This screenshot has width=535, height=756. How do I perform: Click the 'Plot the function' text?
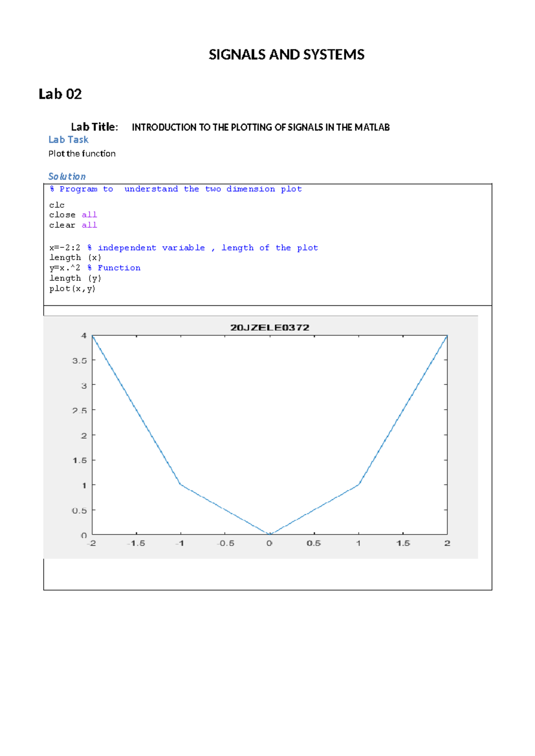(x=82, y=153)
